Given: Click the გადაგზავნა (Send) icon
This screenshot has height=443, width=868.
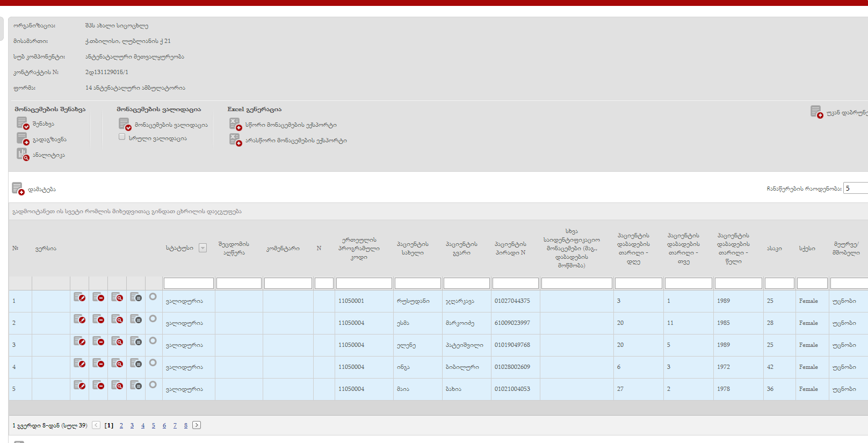Looking at the screenshot, I should tap(23, 139).
